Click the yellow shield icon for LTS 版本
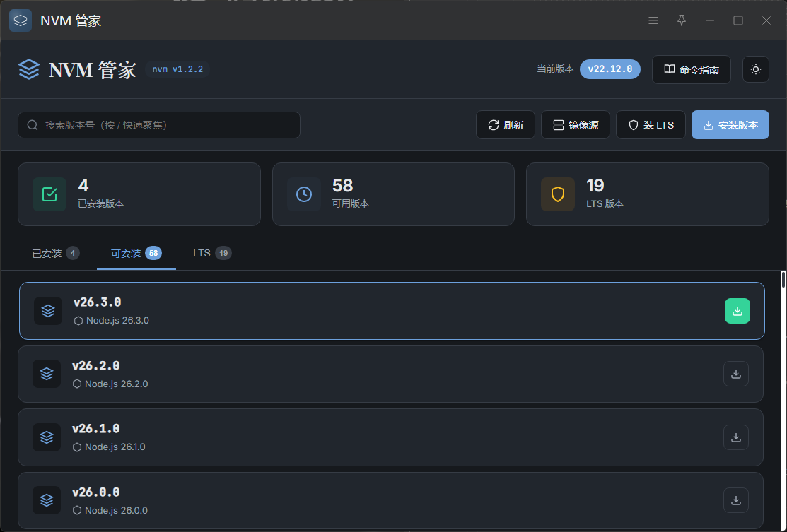The height and width of the screenshot is (532, 787). click(558, 194)
